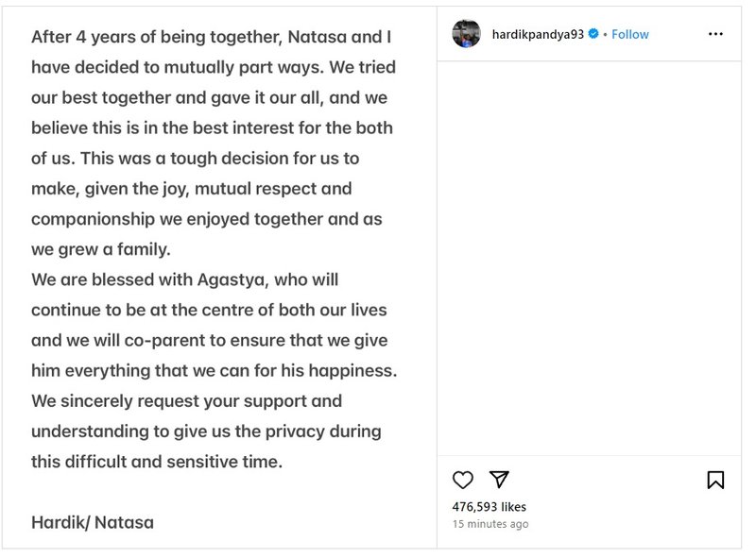Open hardikpandya93's profile picture
This screenshot has height=558, width=756.
tap(466, 34)
